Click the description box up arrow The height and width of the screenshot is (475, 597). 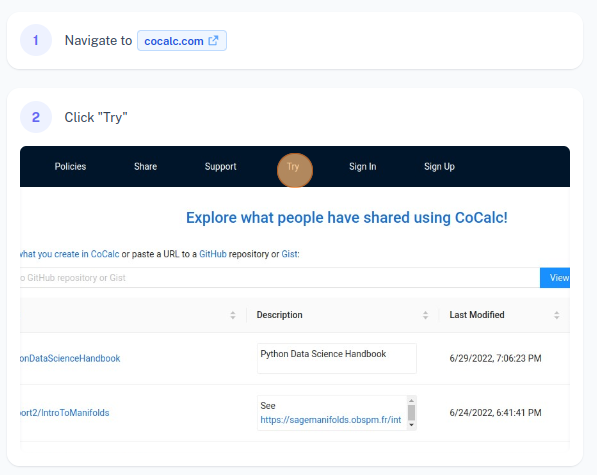point(411,401)
